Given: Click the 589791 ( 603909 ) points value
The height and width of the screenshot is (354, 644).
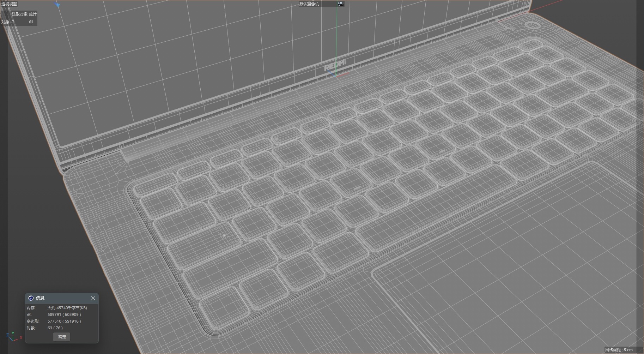Looking at the screenshot, I should point(64,314).
